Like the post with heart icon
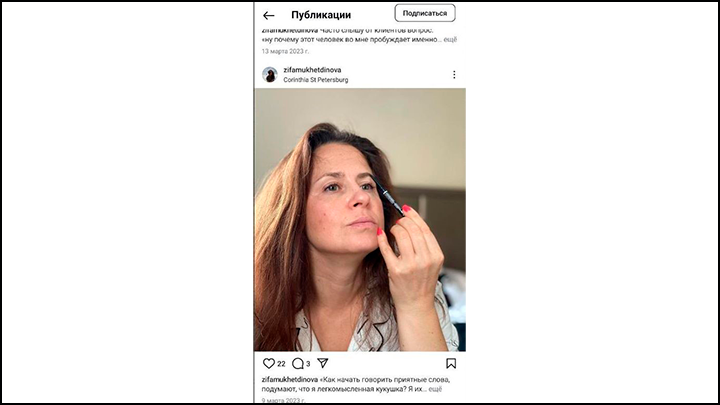Viewport: 720px width, 405px height. [269, 363]
